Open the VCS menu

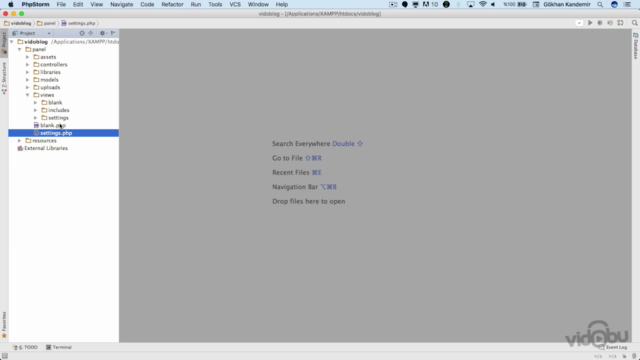(235, 4)
